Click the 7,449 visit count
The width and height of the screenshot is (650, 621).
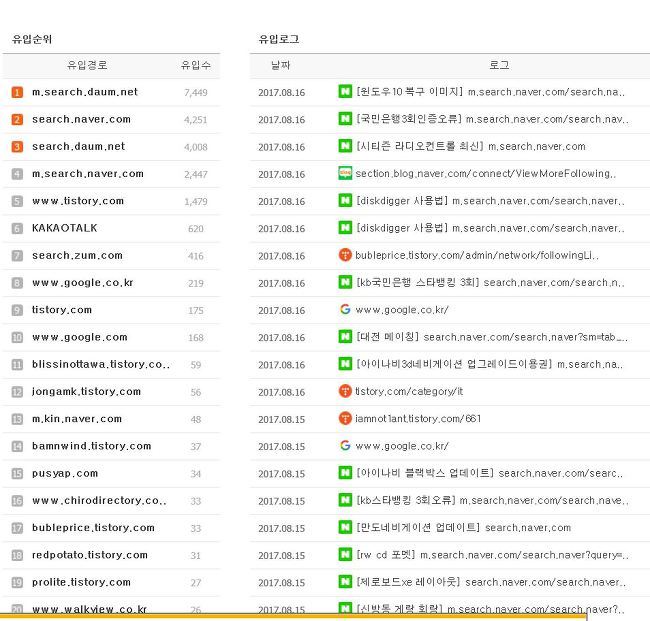point(196,93)
